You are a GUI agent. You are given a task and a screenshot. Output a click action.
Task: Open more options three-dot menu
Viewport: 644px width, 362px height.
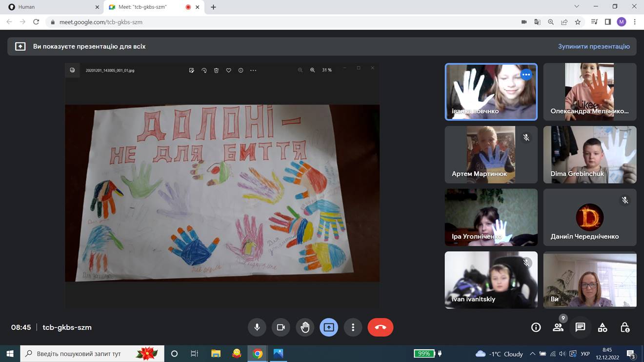(353, 327)
